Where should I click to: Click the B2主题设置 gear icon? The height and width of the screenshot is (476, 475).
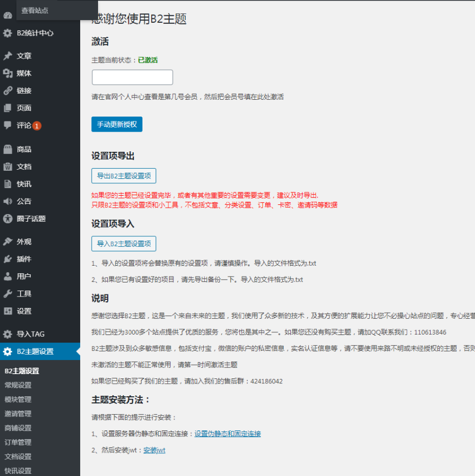click(8, 351)
